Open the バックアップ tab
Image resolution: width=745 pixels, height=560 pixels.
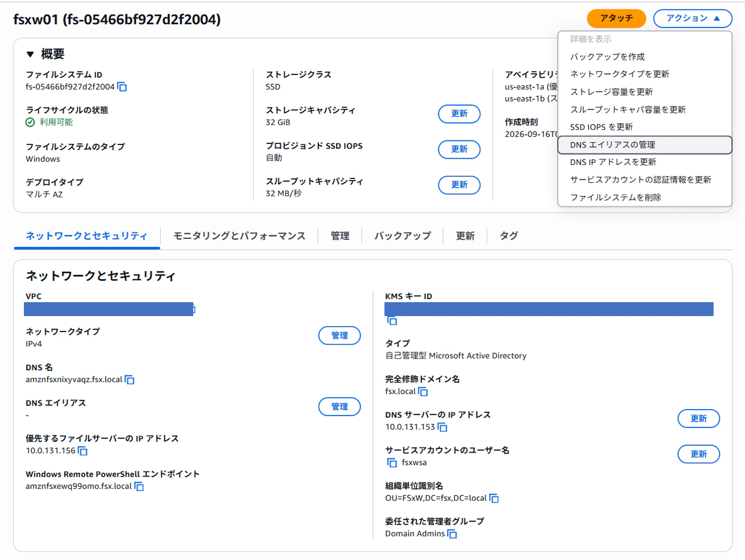coord(402,236)
